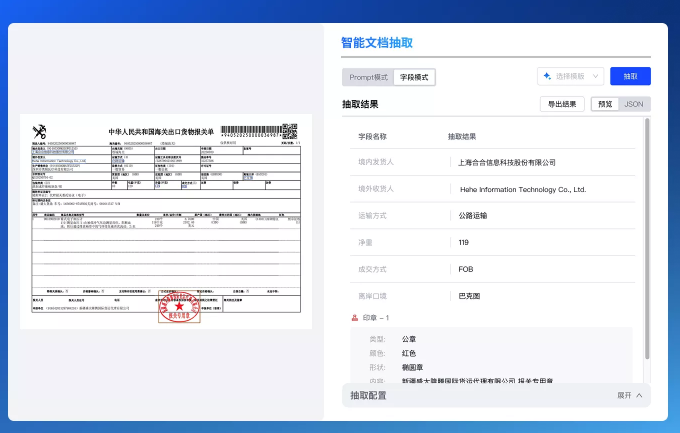Select the 字段模式 mode option
Viewport: 680px width, 433px height.
pos(415,76)
